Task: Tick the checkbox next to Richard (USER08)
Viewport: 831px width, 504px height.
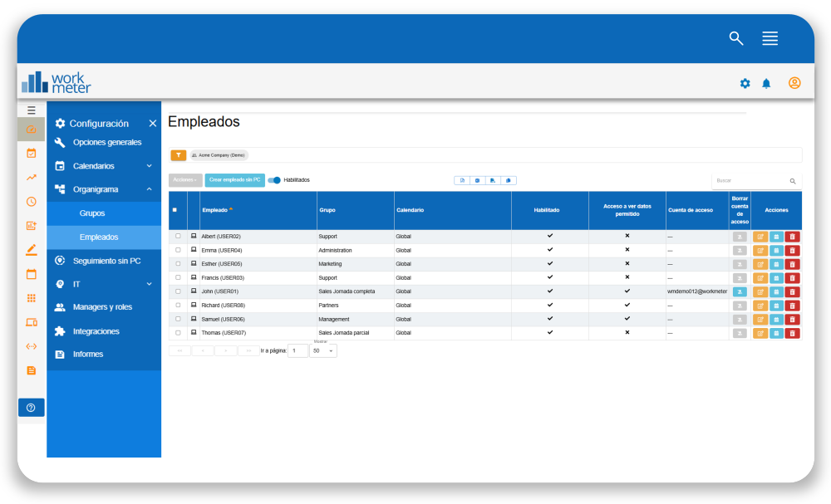Action: (178, 306)
